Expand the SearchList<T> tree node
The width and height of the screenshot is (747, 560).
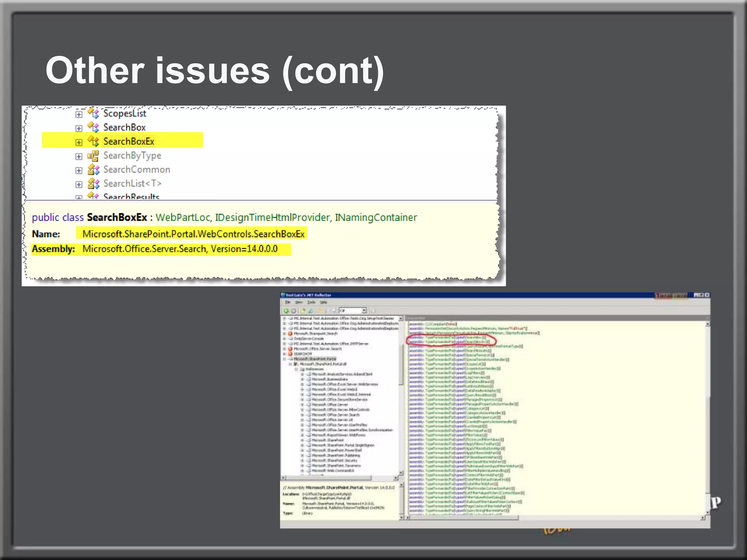[79, 184]
